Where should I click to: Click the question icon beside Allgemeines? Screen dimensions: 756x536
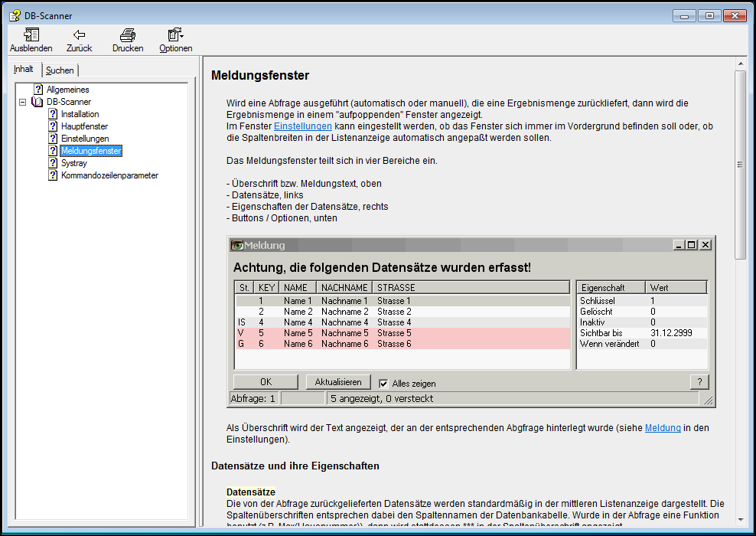click(x=38, y=90)
